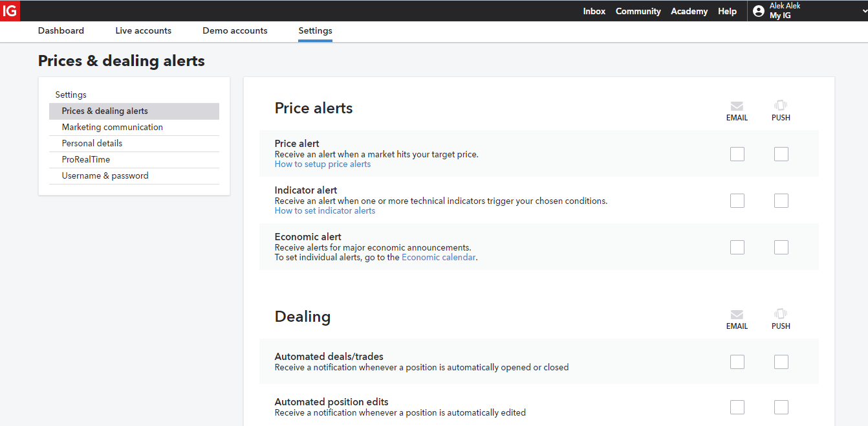
Task: Open Help
Action: [727, 11]
